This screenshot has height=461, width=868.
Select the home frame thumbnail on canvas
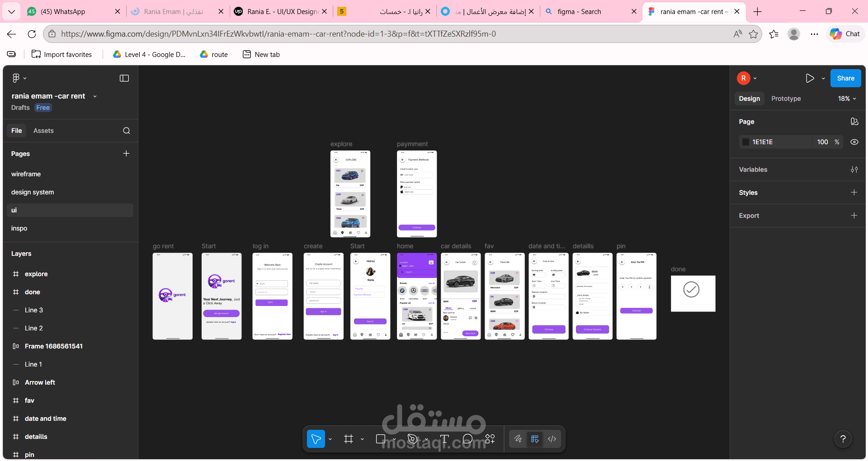pyautogui.click(x=417, y=296)
